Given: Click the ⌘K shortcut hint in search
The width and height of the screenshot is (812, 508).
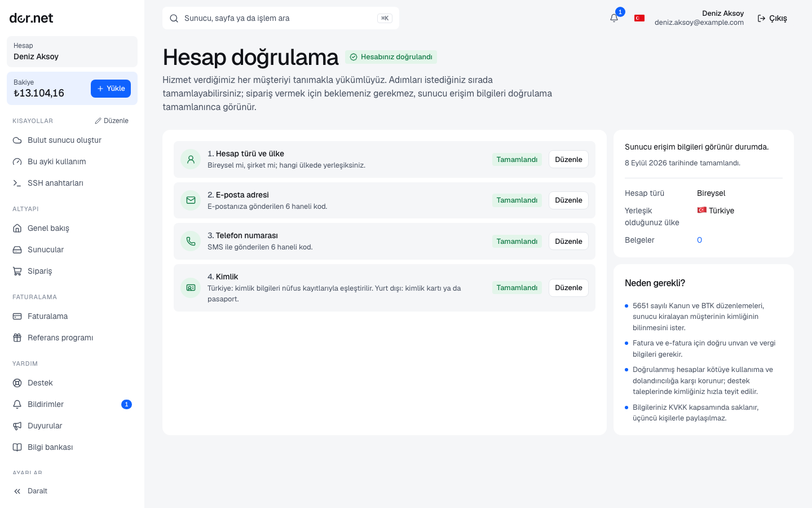Looking at the screenshot, I should click(x=385, y=18).
